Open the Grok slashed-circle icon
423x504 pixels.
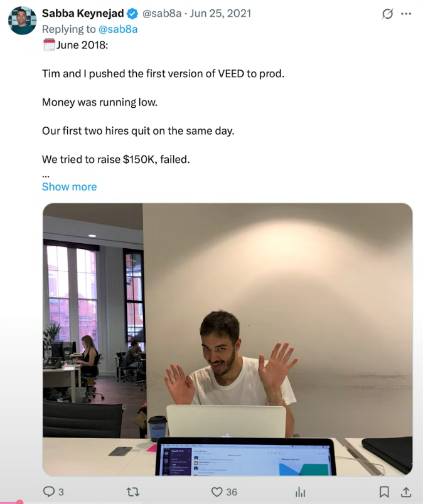pyautogui.click(x=387, y=14)
